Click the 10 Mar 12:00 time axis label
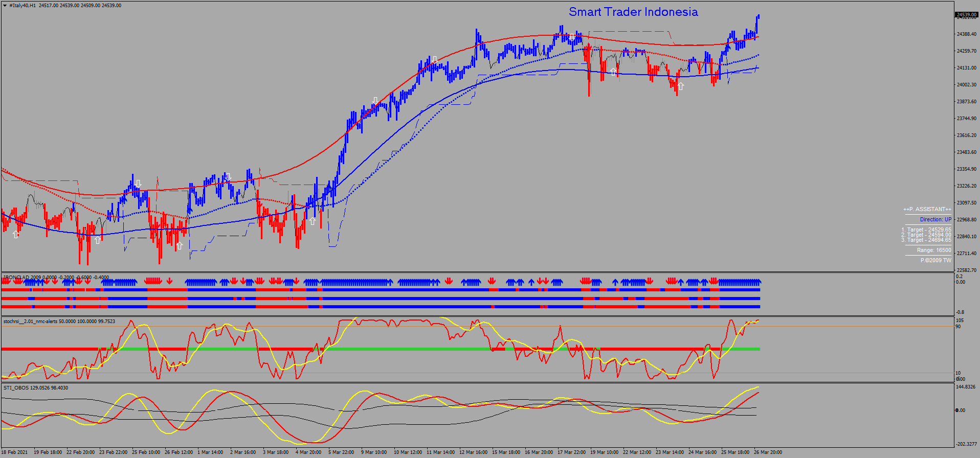Viewport: 980px width, 458px height. coord(408,452)
